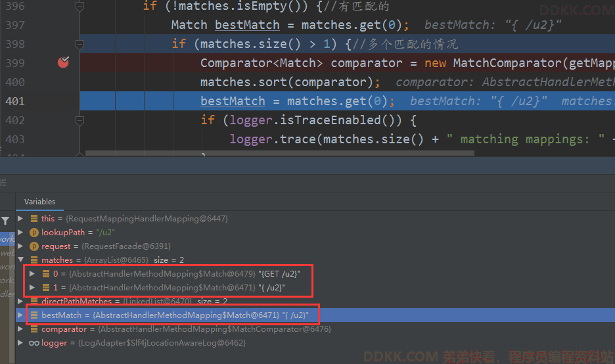Select the Match@6471 element 1 row
The image size is (615, 364).
[x=315, y=288]
